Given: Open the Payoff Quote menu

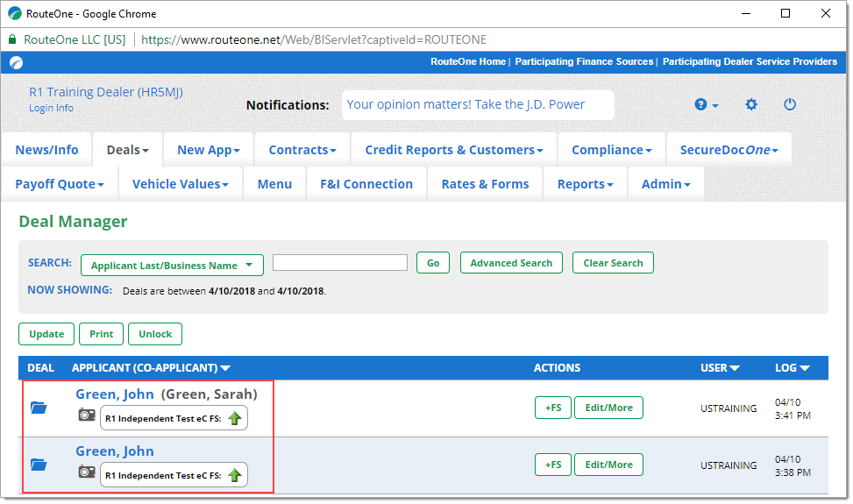Looking at the screenshot, I should pyautogui.click(x=60, y=184).
